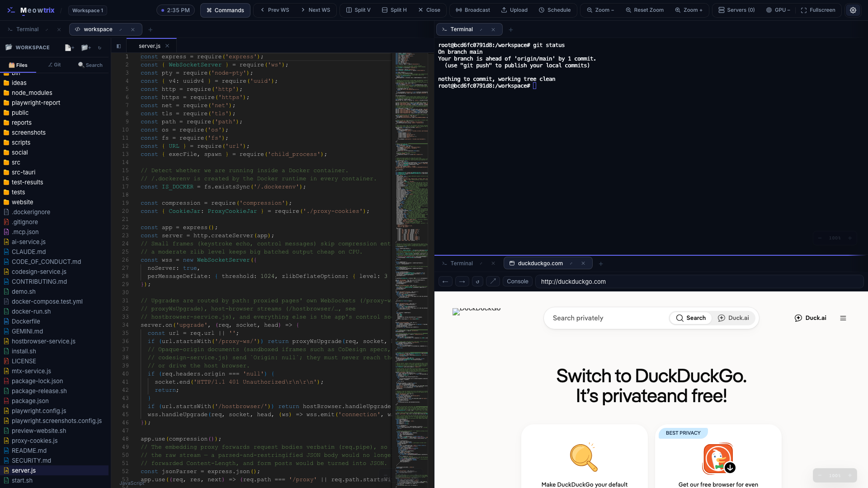
Task: Open the Commands palette
Action: point(225,10)
